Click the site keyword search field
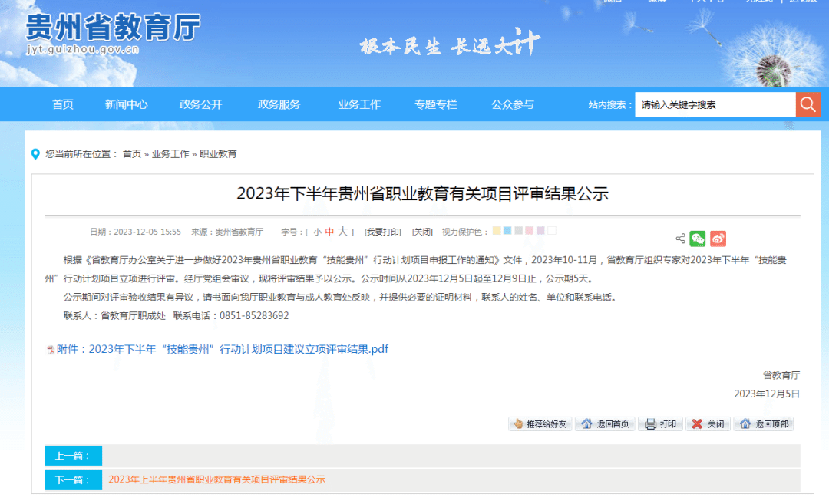 click(x=714, y=105)
